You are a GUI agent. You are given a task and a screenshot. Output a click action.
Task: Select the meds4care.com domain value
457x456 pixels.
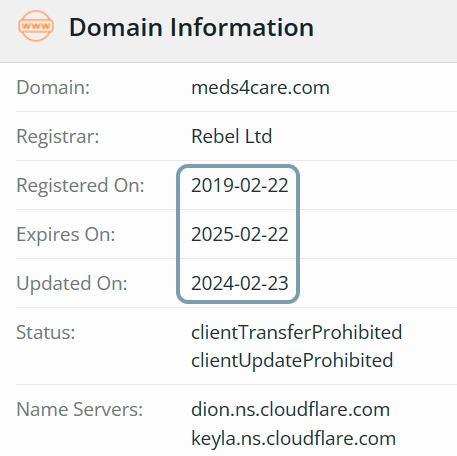(260, 88)
